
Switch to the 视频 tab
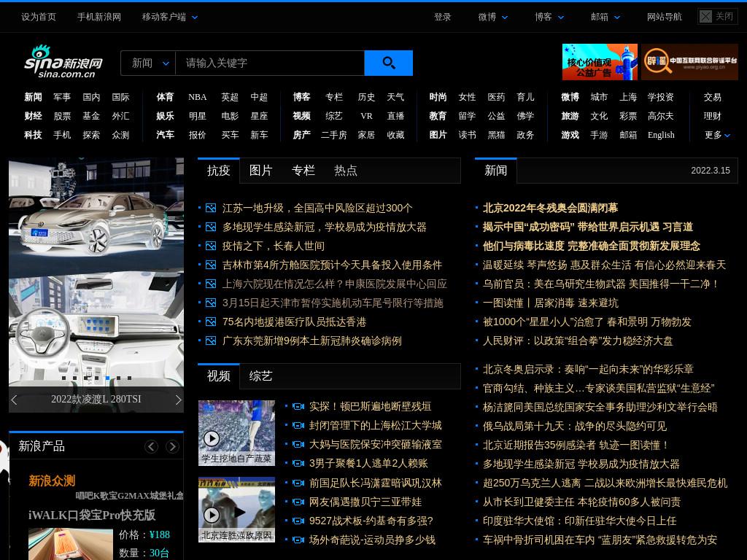[219, 376]
